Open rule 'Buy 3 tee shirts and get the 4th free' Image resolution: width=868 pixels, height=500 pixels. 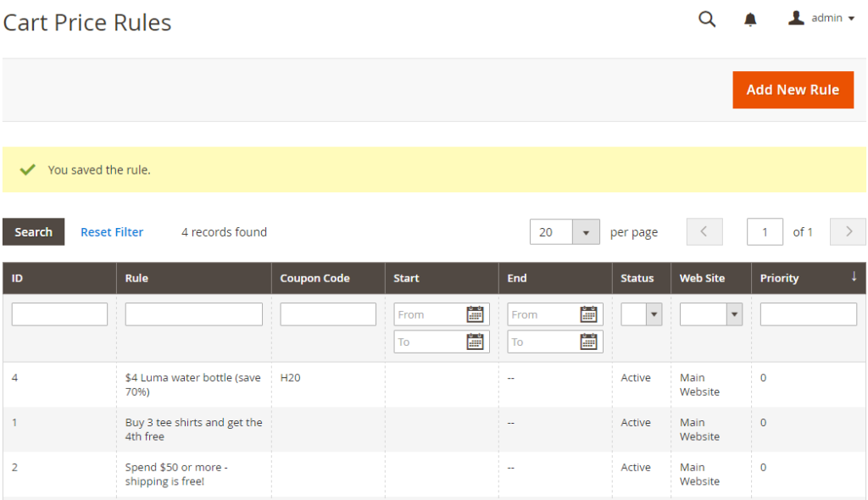point(194,429)
